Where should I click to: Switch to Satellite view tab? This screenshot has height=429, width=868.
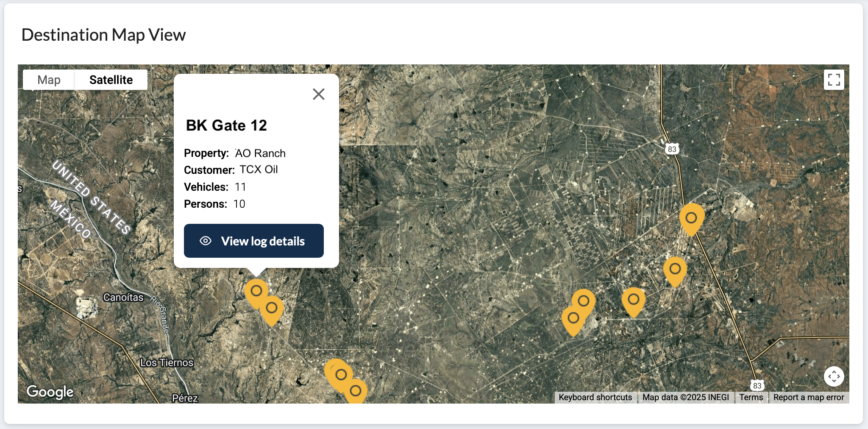point(111,80)
